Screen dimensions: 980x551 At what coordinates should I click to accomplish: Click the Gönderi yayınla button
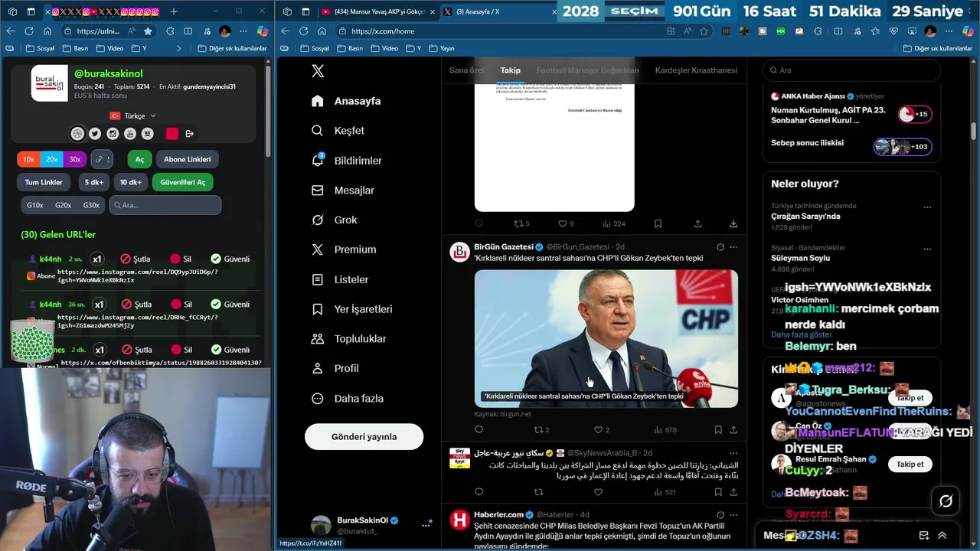click(x=364, y=437)
